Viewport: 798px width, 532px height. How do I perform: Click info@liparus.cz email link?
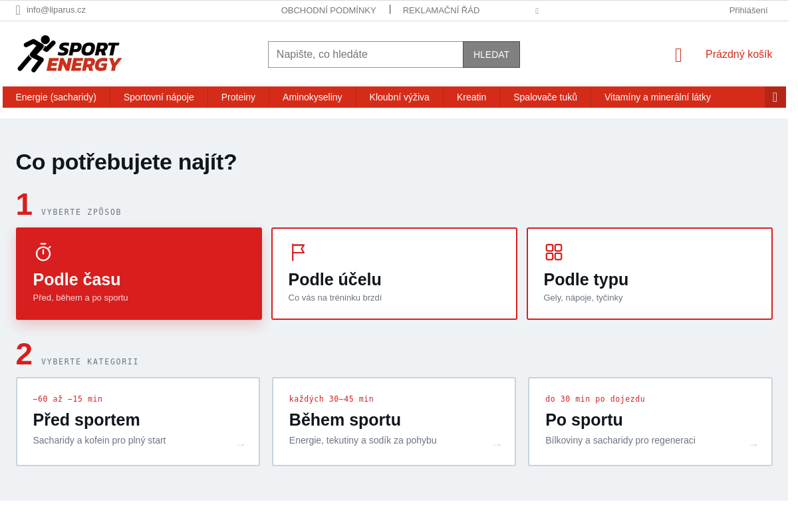coord(56,10)
